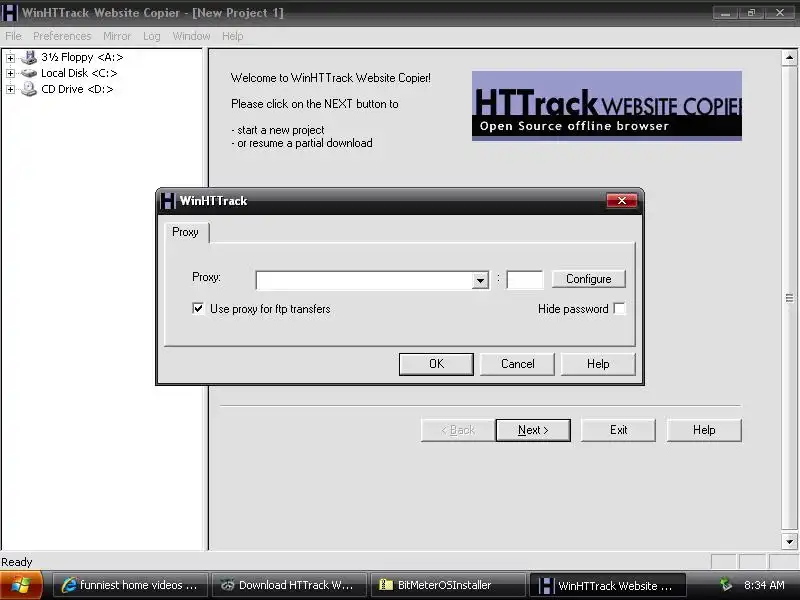Viewport: 800px width, 600px height.
Task: Select the Proxy tab
Action: tap(186, 232)
